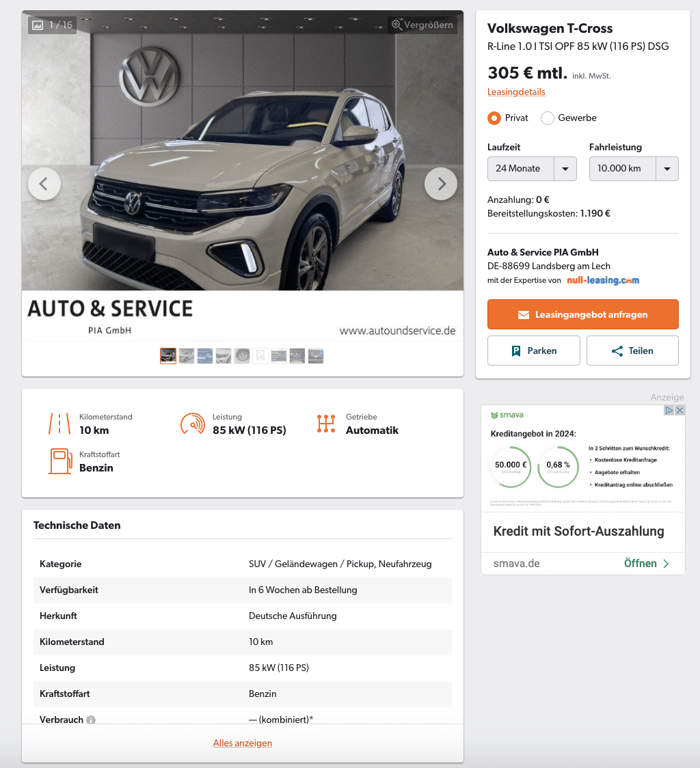Click the Kraftstoffart fuel pump icon
Viewport: 700px width, 768px height.
59,461
